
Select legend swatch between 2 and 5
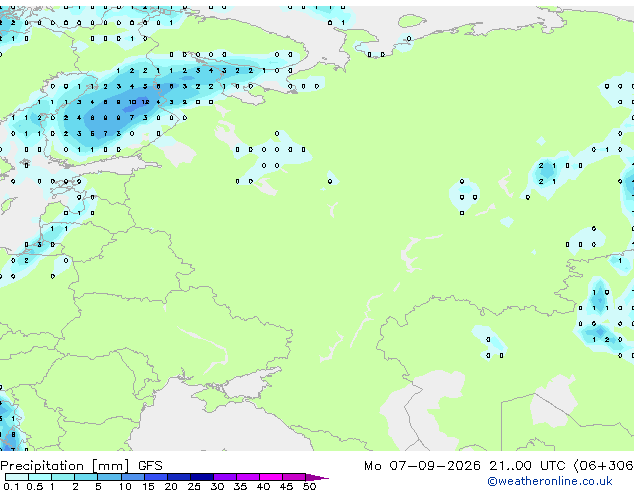[86, 477]
